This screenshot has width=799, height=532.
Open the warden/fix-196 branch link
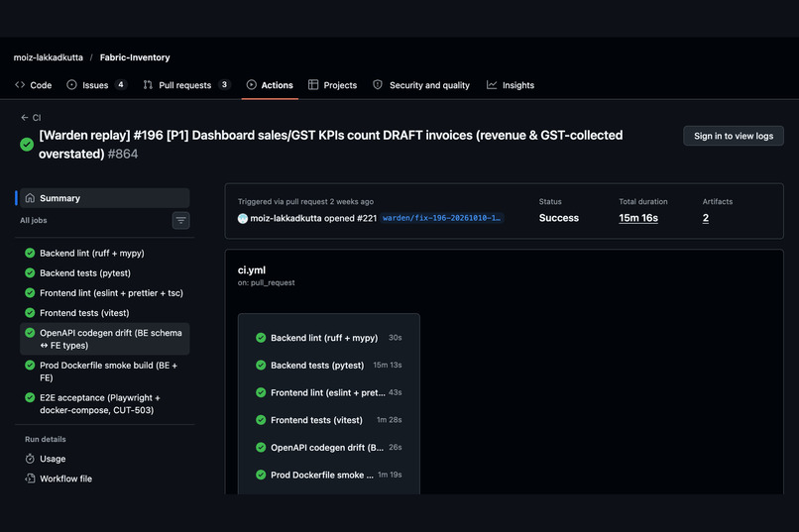click(442, 218)
